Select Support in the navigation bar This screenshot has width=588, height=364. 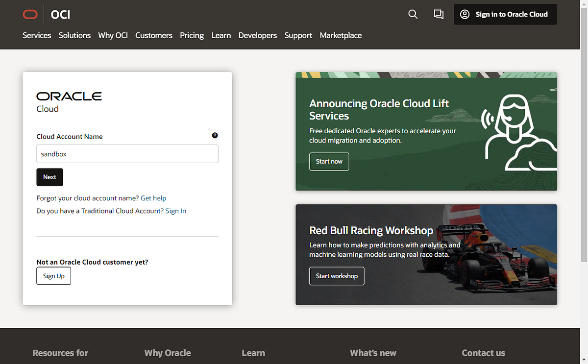tap(298, 35)
